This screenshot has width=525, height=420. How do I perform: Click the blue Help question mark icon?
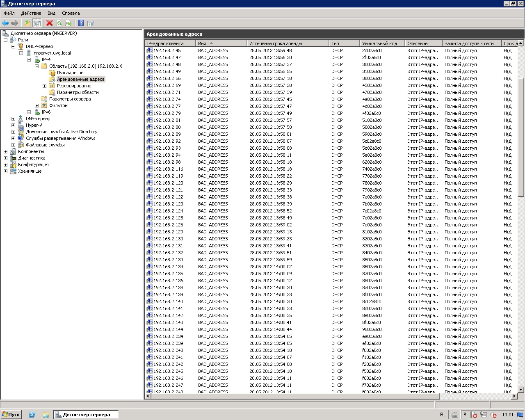pos(81,23)
